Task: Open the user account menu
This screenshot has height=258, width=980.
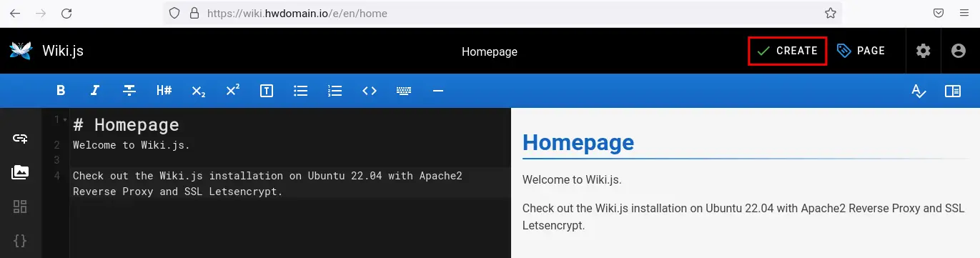Action: click(959, 51)
